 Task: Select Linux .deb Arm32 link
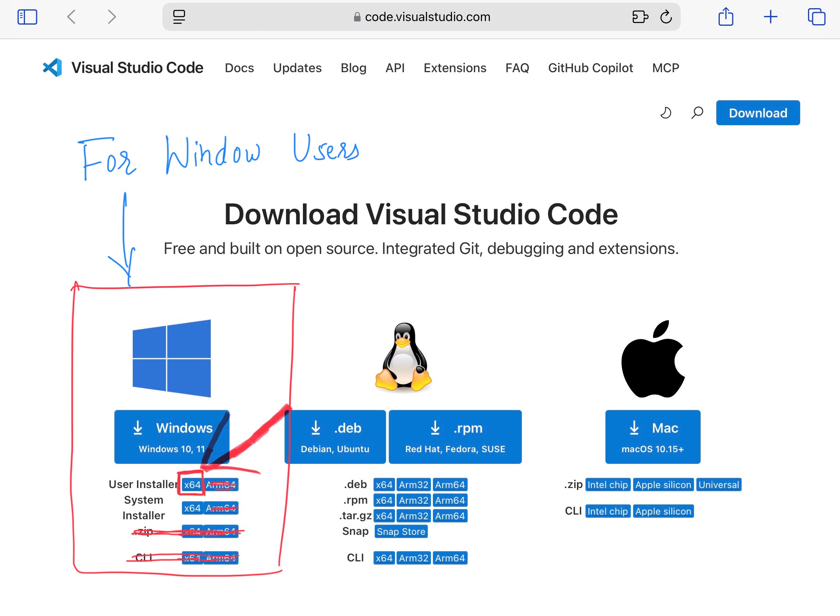click(414, 485)
